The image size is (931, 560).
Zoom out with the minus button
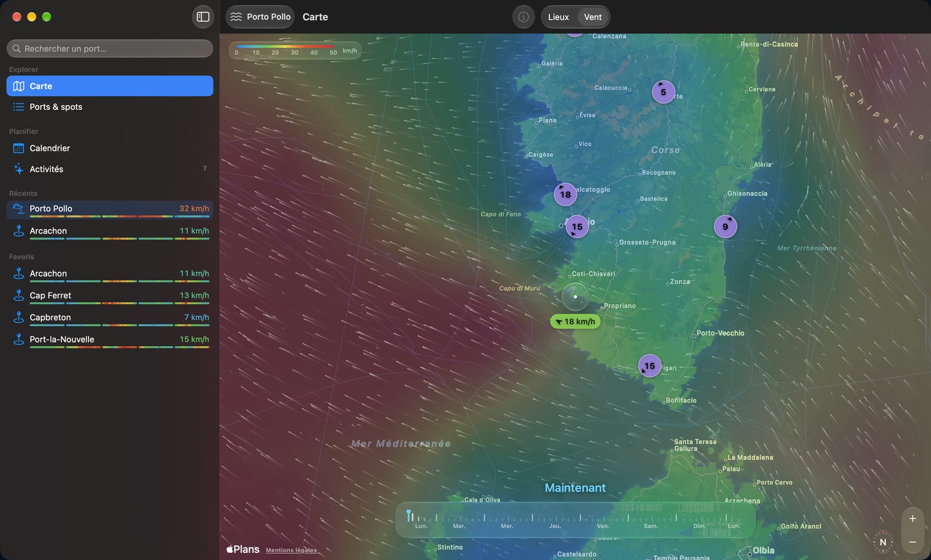click(x=912, y=542)
